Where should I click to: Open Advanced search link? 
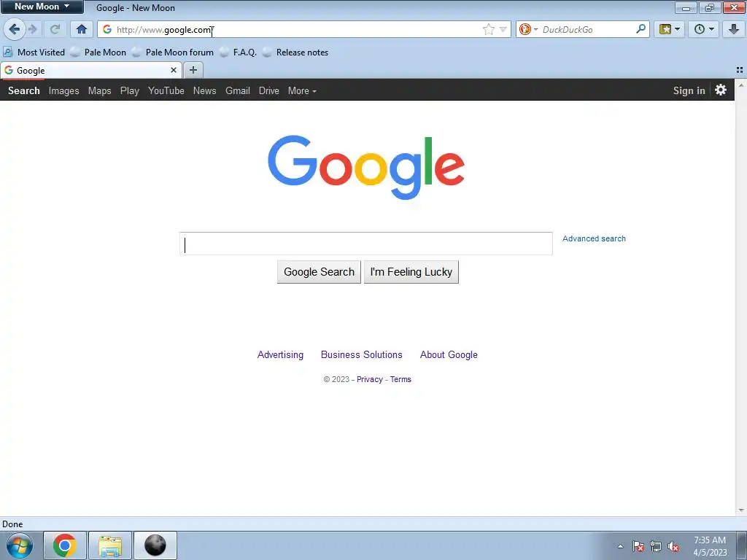point(594,238)
